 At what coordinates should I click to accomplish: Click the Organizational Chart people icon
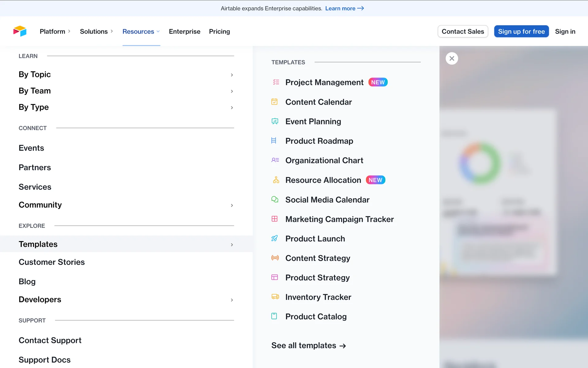point(275,160)
